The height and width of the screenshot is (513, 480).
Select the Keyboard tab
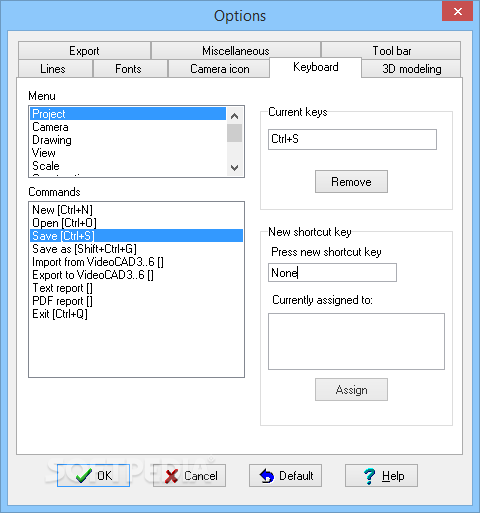click(x=315, y=67)
